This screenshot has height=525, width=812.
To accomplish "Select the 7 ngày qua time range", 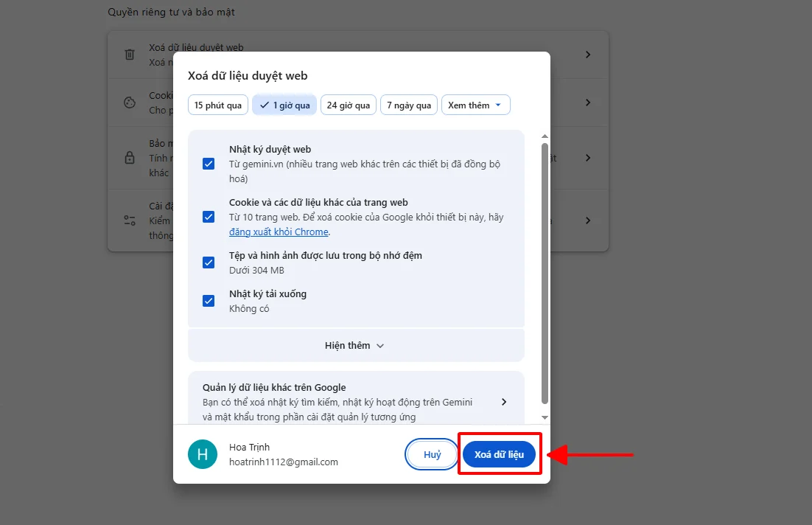I will tap(409, 105).
